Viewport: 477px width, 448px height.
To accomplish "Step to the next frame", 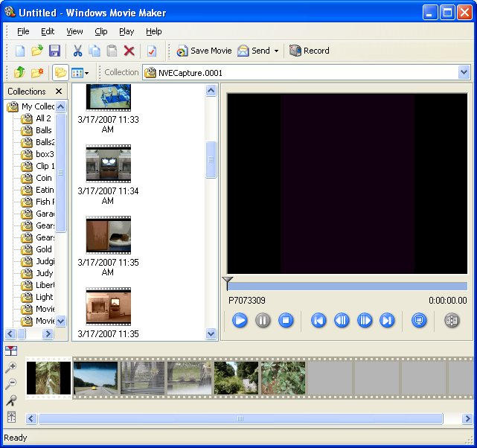I will [x=365, y=320].
